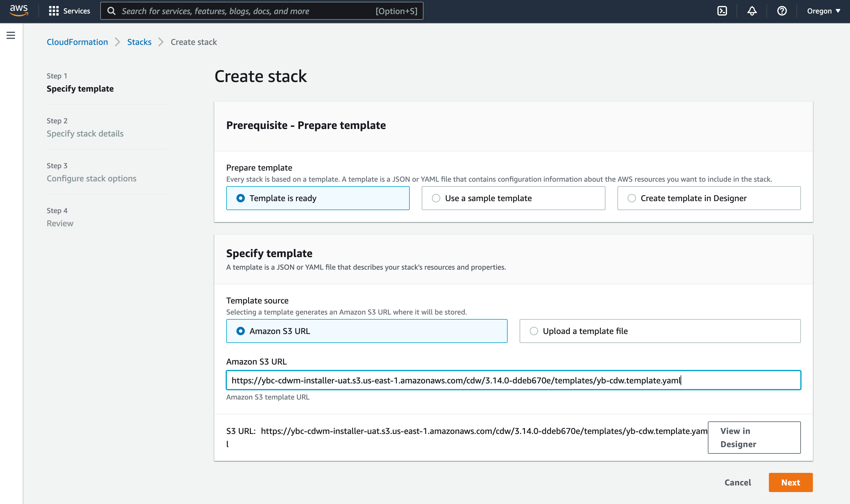Open the Oregon region dropdown
Image resolution: width=850 pixels, height=504 pixels.
point(823,11)
